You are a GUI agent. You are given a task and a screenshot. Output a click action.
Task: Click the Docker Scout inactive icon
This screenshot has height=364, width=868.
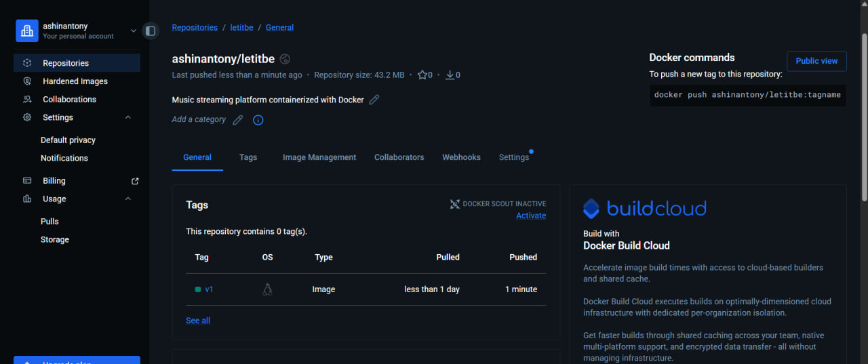455,204
